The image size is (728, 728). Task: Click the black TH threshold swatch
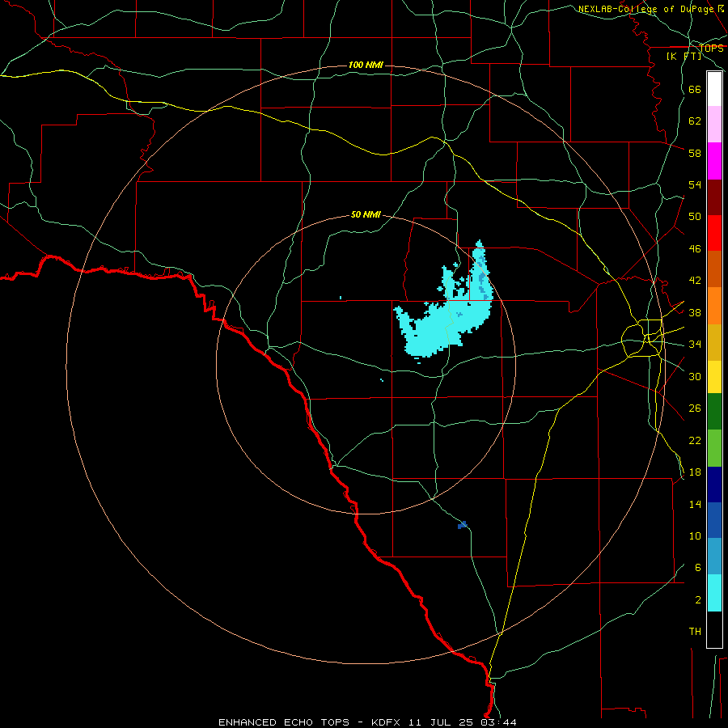[x=714, y=629]
